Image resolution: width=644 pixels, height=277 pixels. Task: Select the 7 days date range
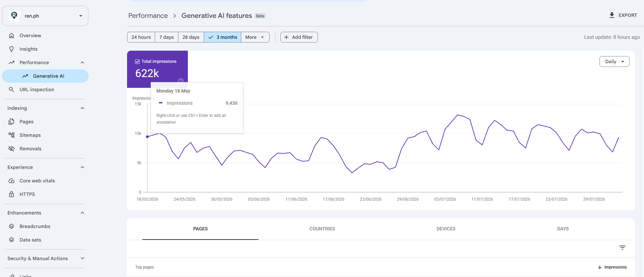[x=167, y=37]
